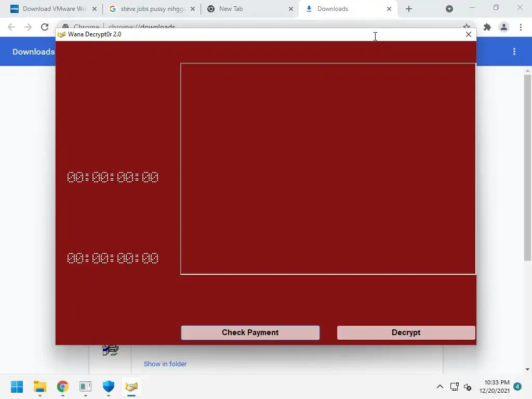
Task: Click Chrome's forward navigation arrow
Action: 28,27
